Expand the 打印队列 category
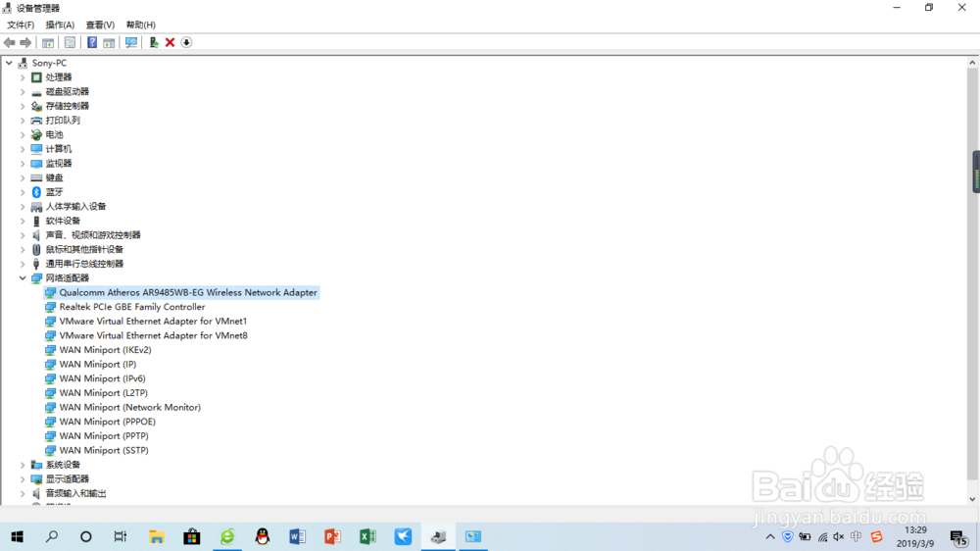The width and height of the screenshot is (980, 551). pyautogui.click(x=23, y=121)
